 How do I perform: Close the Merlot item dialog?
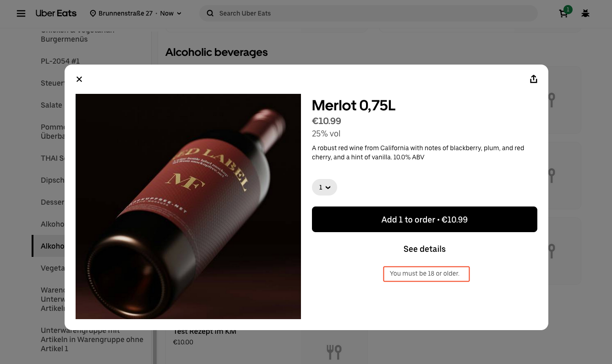click(x=79, y=79)
